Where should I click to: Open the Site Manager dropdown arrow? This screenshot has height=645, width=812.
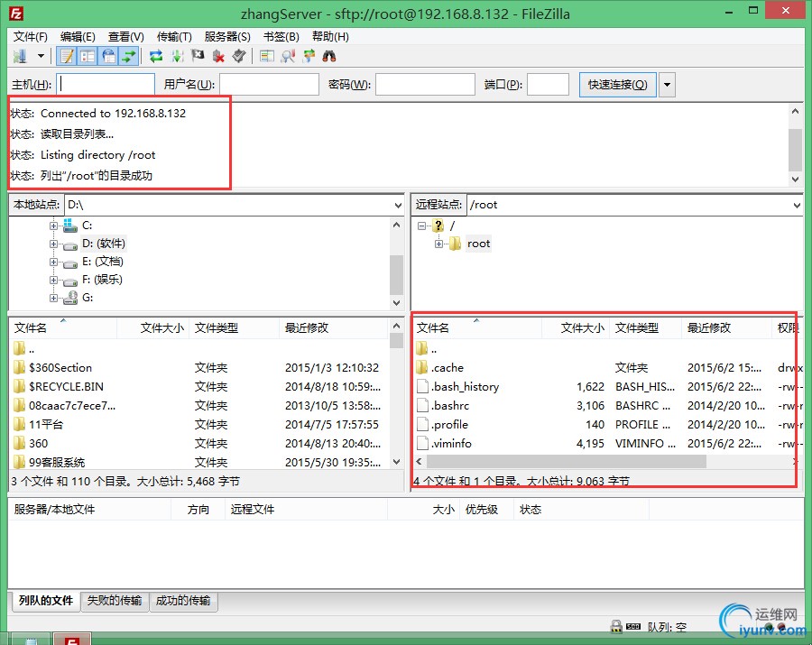(x=41, y=56)
